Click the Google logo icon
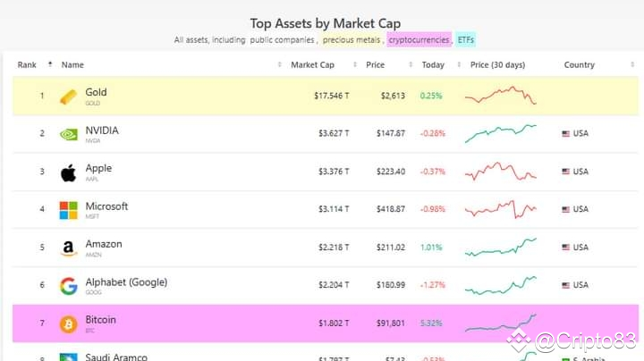Screen dimensions: 644x361 click(x=69, y=286)
